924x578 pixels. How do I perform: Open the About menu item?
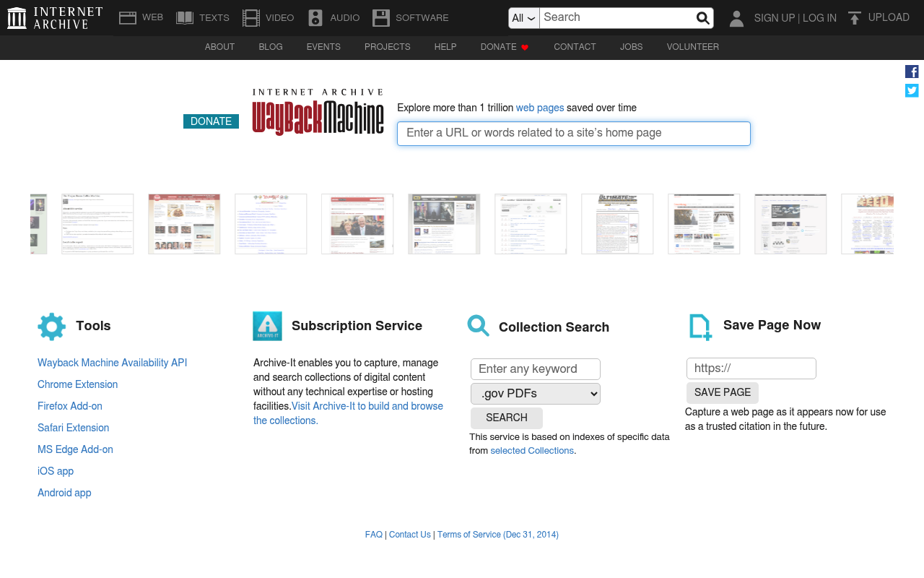point(219,47)
